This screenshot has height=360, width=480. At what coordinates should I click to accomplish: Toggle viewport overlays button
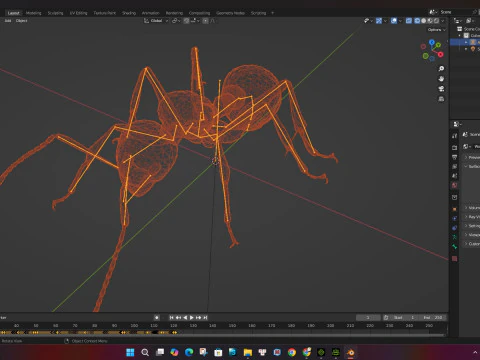pyautogui.click(x=394, y=21)
